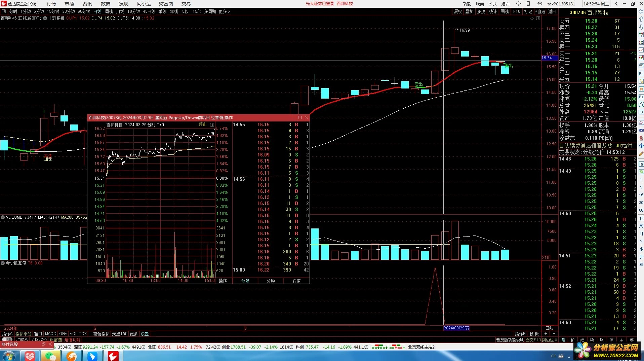
Task: Restore the 条件选股 mini window
Action: [x=43, y=344]
